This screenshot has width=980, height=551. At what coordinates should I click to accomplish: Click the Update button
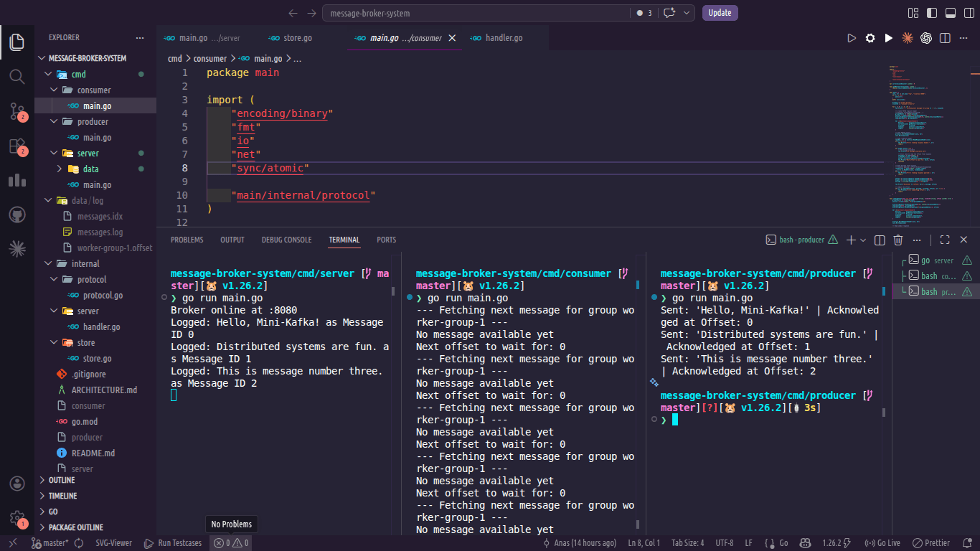(720, 13)
